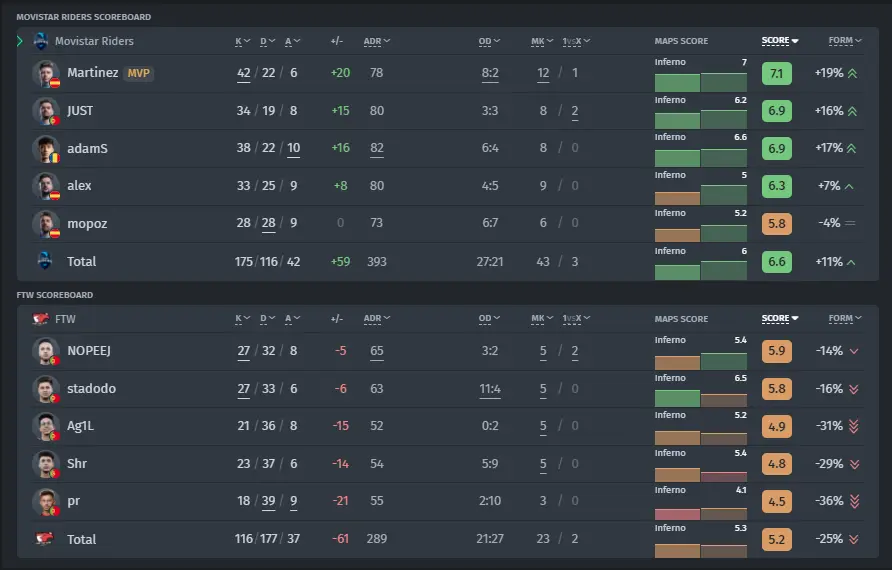Viewport: 892px width, 570px height.
Task: Click pr 4.5 score badge
Action: (x=777, y=502)
